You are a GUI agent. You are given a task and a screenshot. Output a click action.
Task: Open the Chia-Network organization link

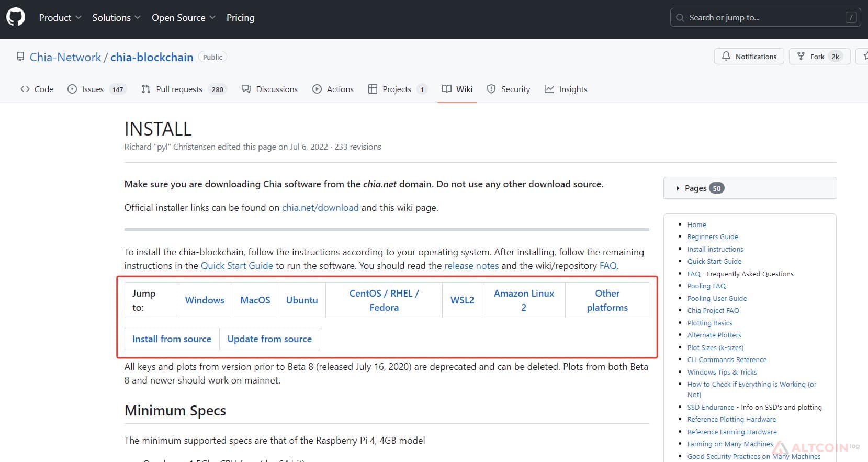65,57
